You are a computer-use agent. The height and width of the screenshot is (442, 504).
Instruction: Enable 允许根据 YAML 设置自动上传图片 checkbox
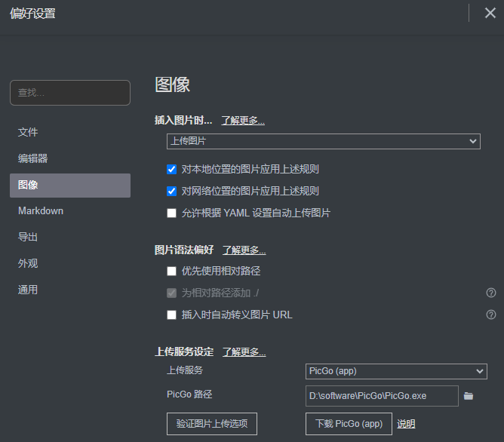point(171,213)
